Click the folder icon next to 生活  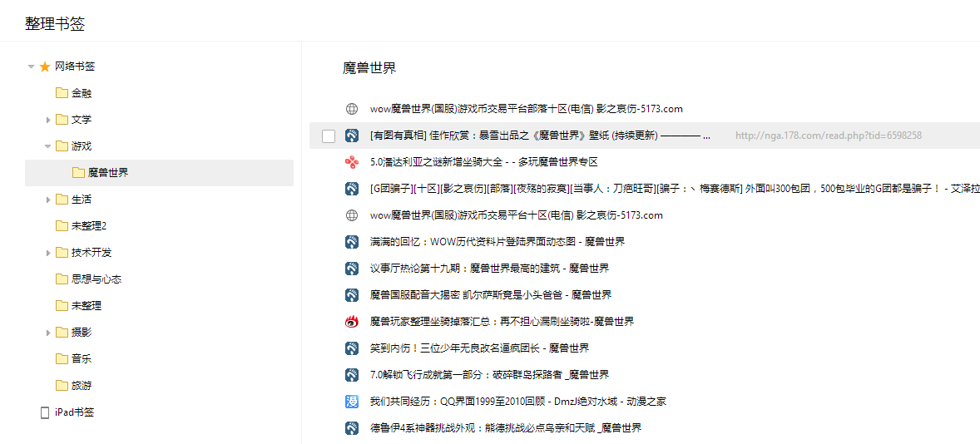click(x=62, y=200)
